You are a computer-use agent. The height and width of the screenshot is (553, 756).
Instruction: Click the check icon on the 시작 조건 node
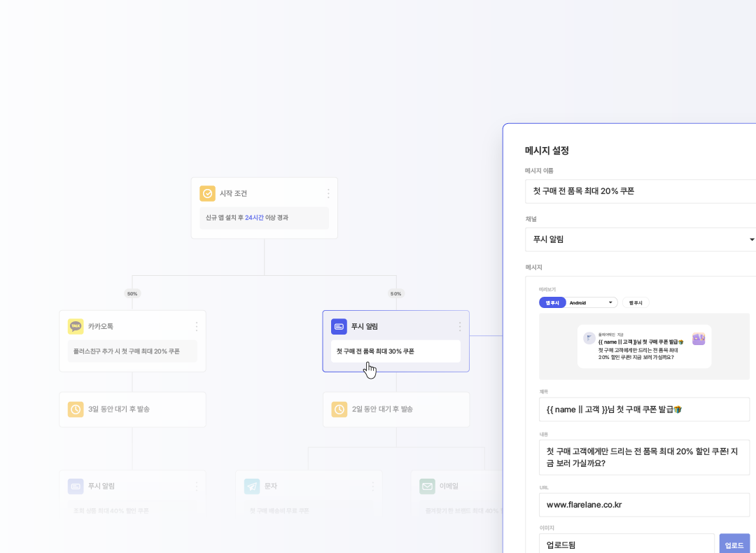click(x=206, y=193)
